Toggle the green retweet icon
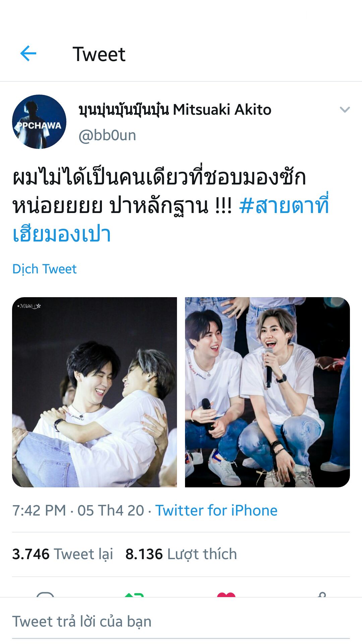Image resolution: width=362 pixels, height=644 pixels. click(x=134, y=594)
